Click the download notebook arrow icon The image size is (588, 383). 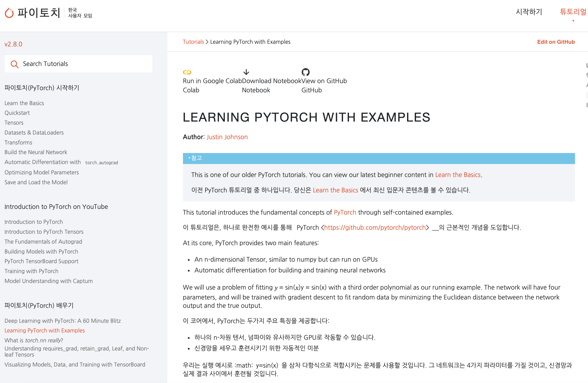point(246,72)
